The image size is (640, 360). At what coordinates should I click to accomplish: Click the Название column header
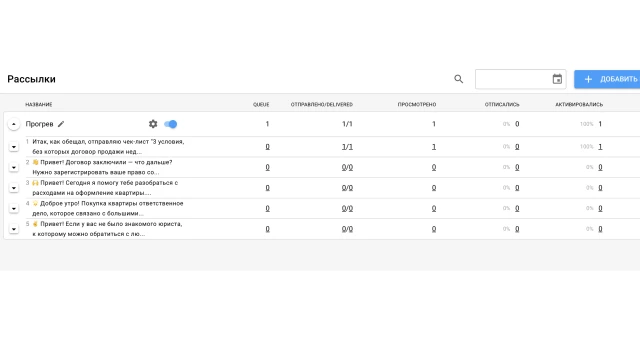39,104
